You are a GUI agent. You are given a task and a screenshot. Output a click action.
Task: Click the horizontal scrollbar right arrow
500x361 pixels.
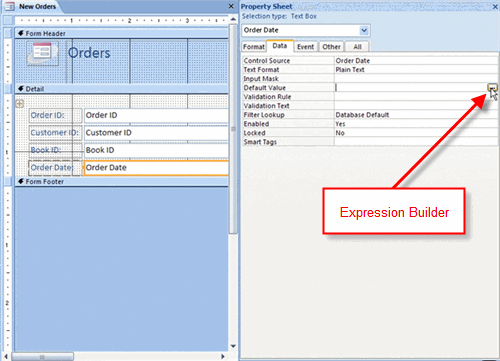tap(223, 357)
